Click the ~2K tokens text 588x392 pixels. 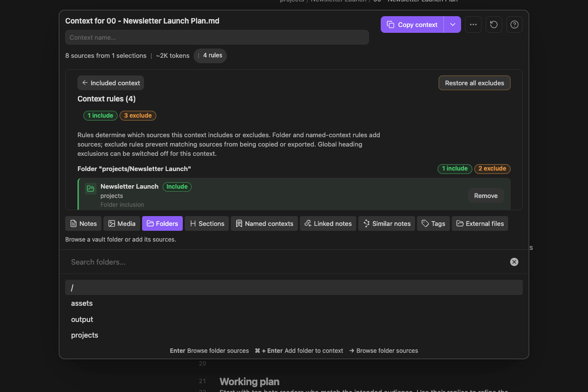point(172,56)
